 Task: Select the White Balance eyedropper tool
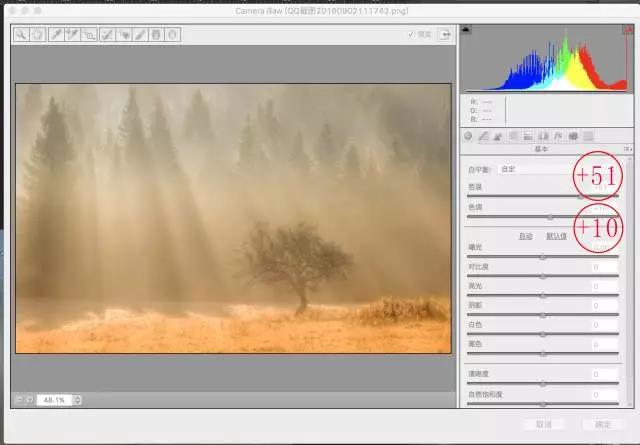tap(56, 35)
